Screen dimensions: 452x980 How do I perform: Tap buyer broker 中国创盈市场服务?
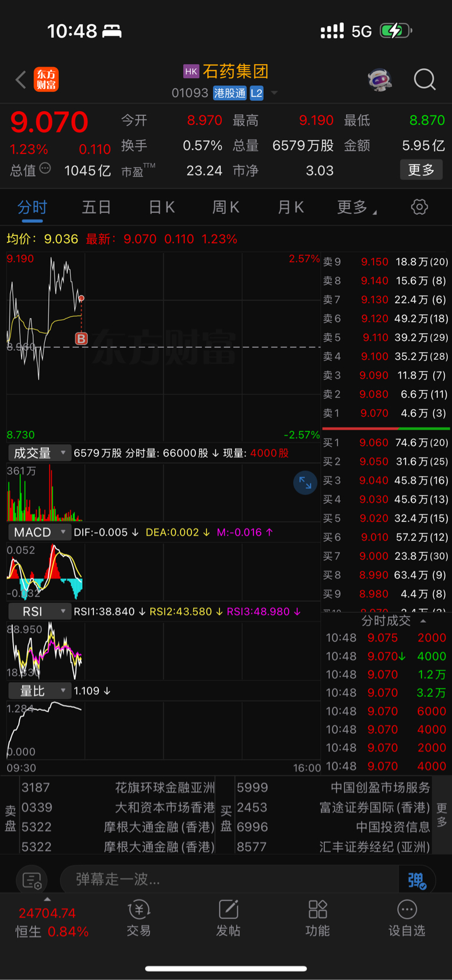pyautogui.click(x=333, y=788)
